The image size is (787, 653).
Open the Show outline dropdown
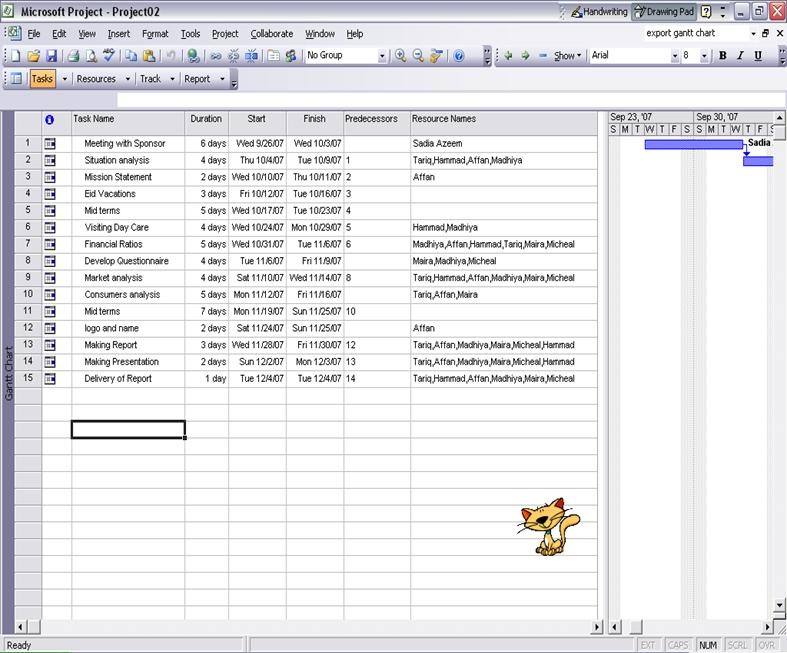coord(568,56)
